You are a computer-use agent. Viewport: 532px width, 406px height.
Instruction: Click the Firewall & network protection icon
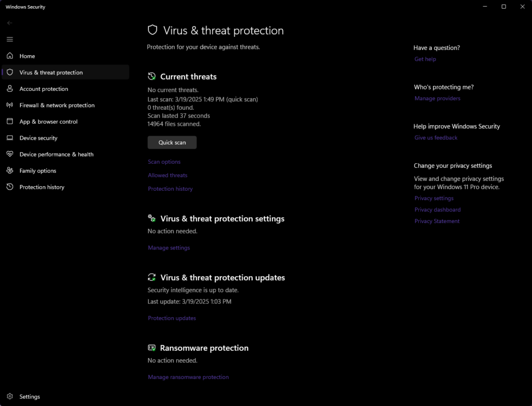9,105
